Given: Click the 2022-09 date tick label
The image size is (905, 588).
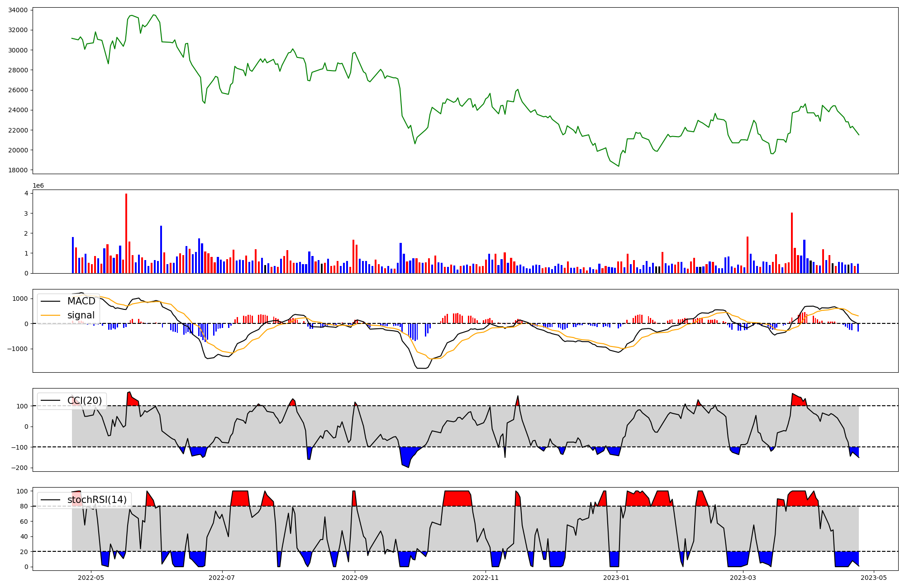Looking at the screenshot, I should point(355,578).
